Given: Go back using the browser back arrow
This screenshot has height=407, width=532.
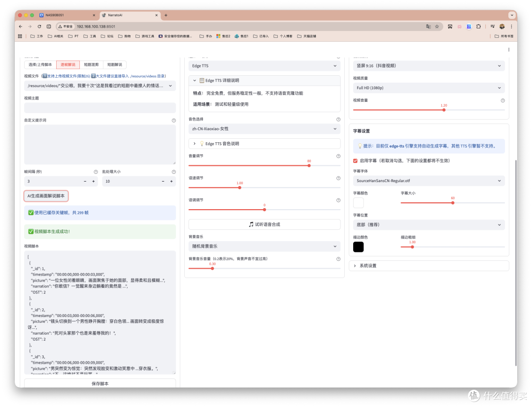Looking at the screenshot, I should tap(20, 27).
